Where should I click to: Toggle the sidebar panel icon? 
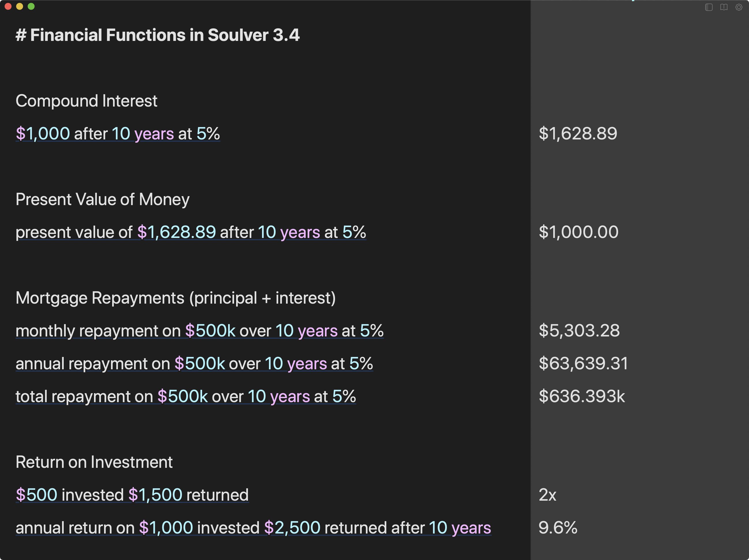coord(709,7)
